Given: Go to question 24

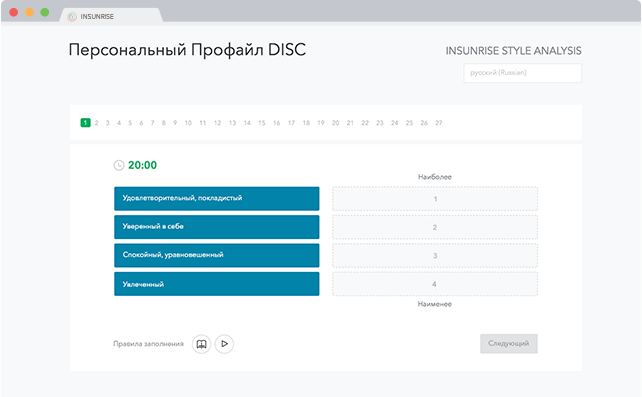Looking at the screenshot, I should coord(395,123).
